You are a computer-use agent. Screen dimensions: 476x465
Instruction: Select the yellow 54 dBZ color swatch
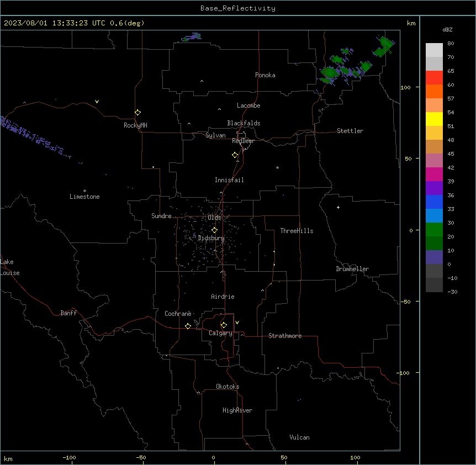(x=434, y=119)
